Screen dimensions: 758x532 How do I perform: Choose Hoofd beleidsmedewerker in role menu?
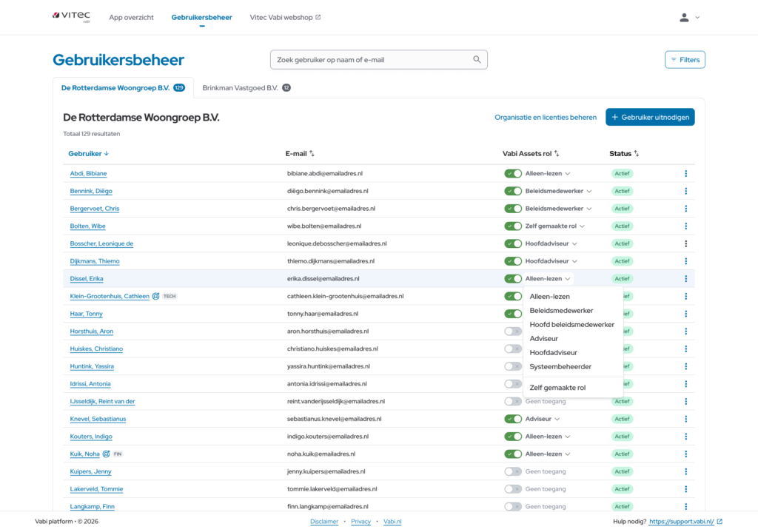click(571, 325)
